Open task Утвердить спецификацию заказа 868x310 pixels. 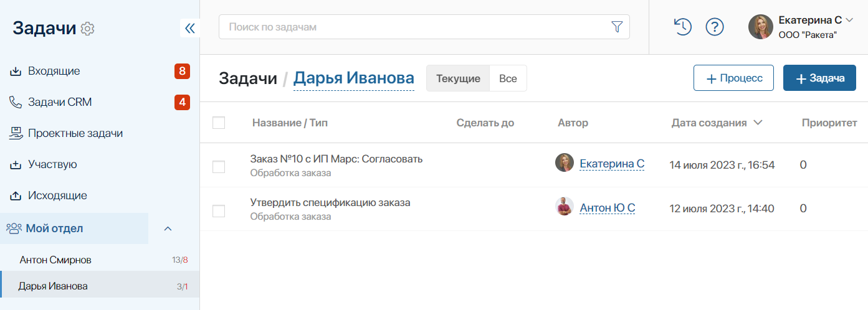pos(330,202)
